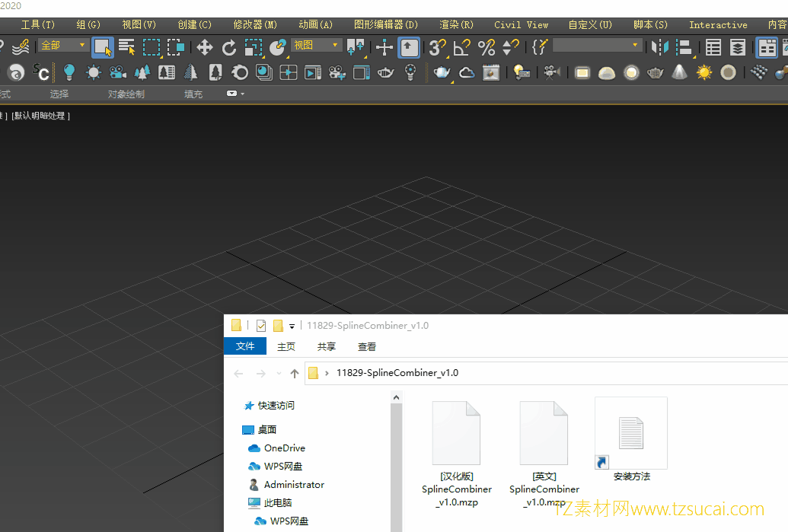Image resolution: width=788 pixels, height=532 pixels.
Task: Open the 修改器(M) menu
Action: (x=255, y=24)
